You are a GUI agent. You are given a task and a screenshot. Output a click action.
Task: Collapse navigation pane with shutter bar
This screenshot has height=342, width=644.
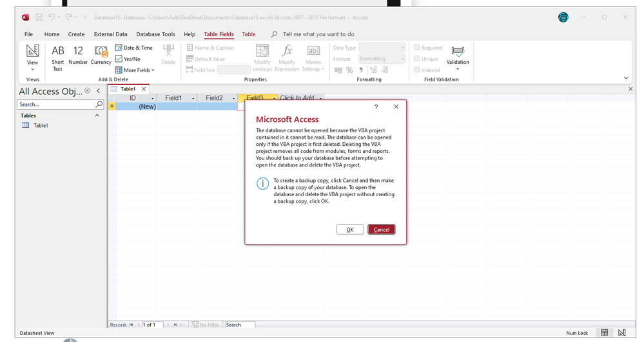tap(98, 91)
